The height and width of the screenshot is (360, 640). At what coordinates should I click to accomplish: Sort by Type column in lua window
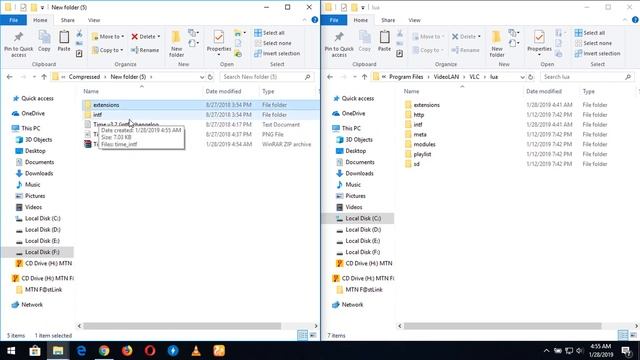(589, 91)
